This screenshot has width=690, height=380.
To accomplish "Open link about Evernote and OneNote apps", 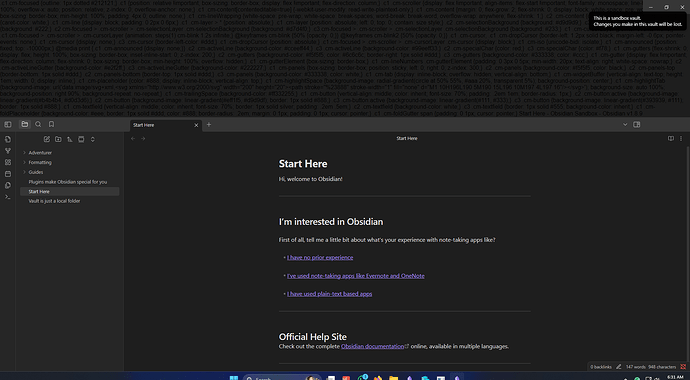I will (x=356, y=276).
